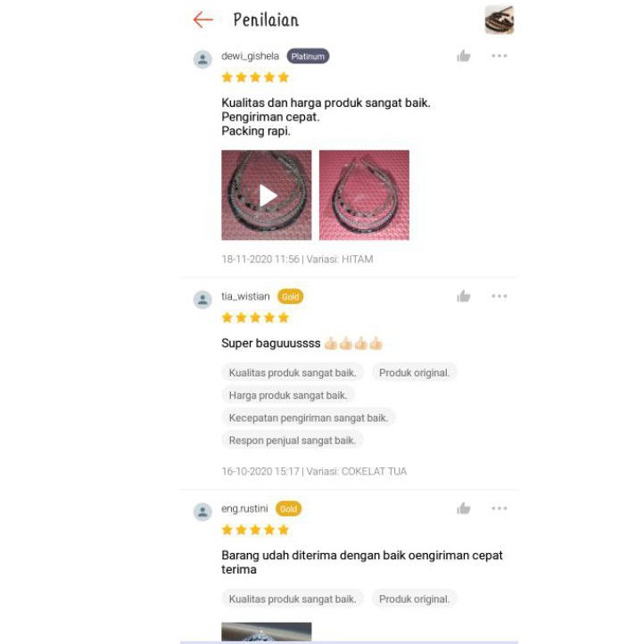This screenshot has height=644, width=644.
Task: Select 'Harga produk sangat baik.' tag
Action: [x=288, y=395]
